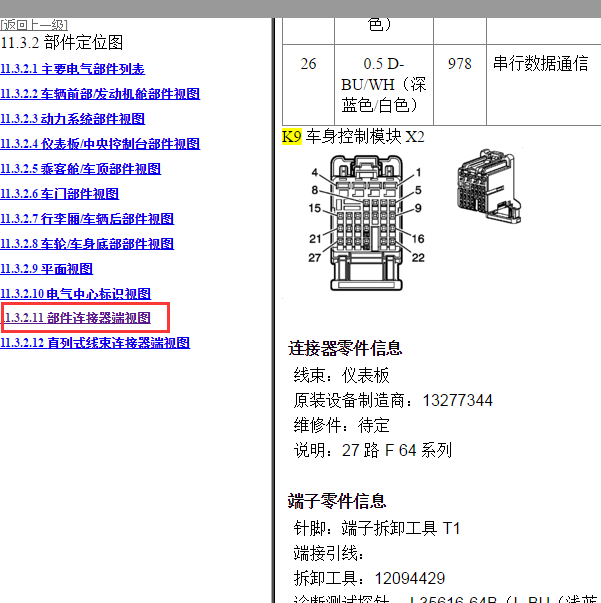Open 11.3.2.7 行李厢/车辆后部件视图
601x603 pixels.
click(x=87, y=219)
